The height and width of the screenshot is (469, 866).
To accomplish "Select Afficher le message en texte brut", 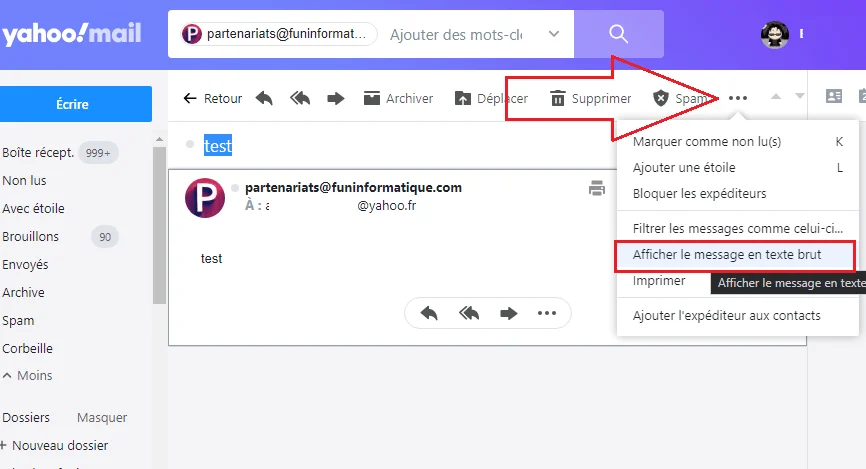I will pos(735,255).
